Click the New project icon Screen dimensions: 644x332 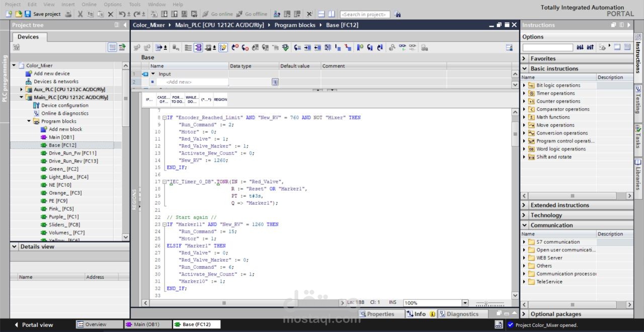point(9,14)
